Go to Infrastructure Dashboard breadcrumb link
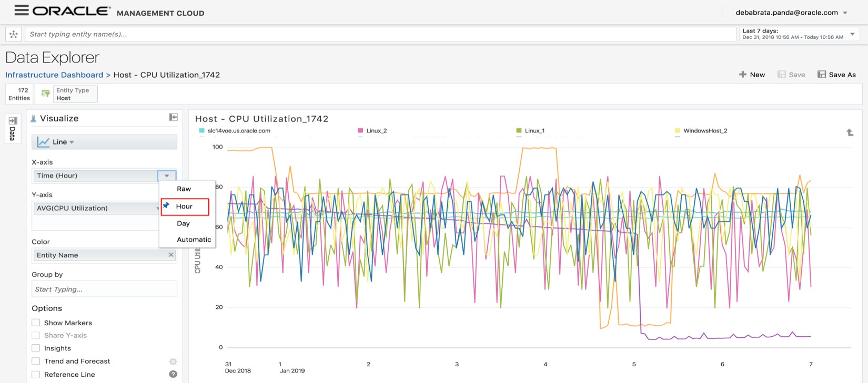This screenshot has height=383, width=868. (x=54, y=75)
